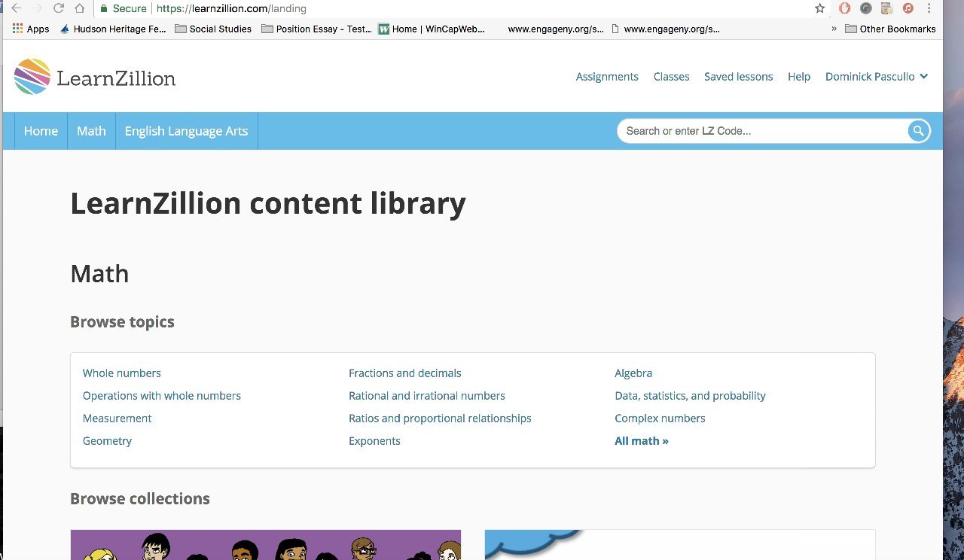Expand the Dominick Pascullo account menu
The height and width of the screenshot is (560, 964).
click(876, 76)
